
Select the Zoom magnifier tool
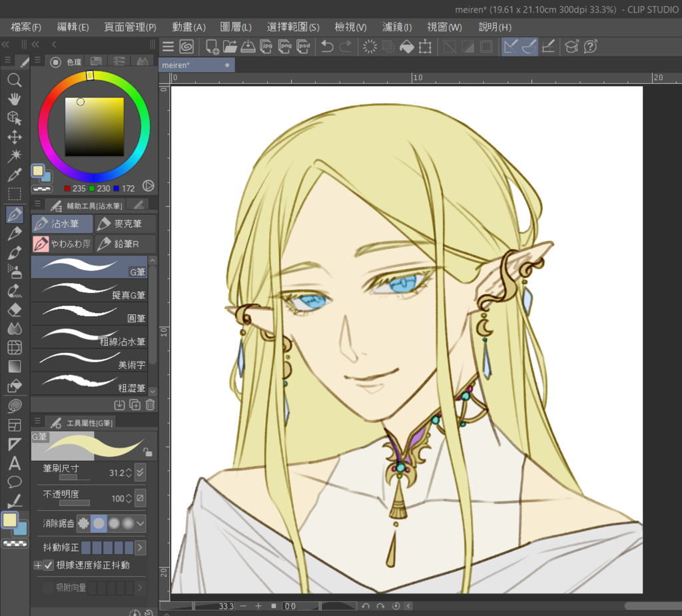click(15, 80)
